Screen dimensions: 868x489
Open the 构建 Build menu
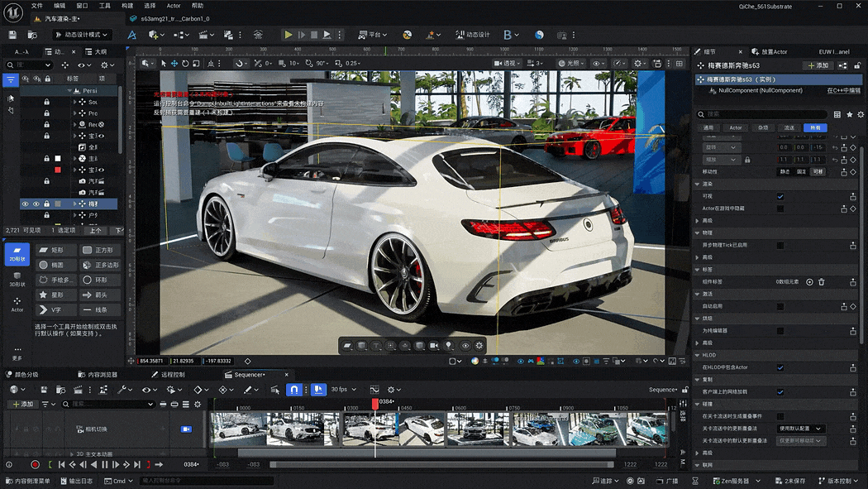click(127, 6)
